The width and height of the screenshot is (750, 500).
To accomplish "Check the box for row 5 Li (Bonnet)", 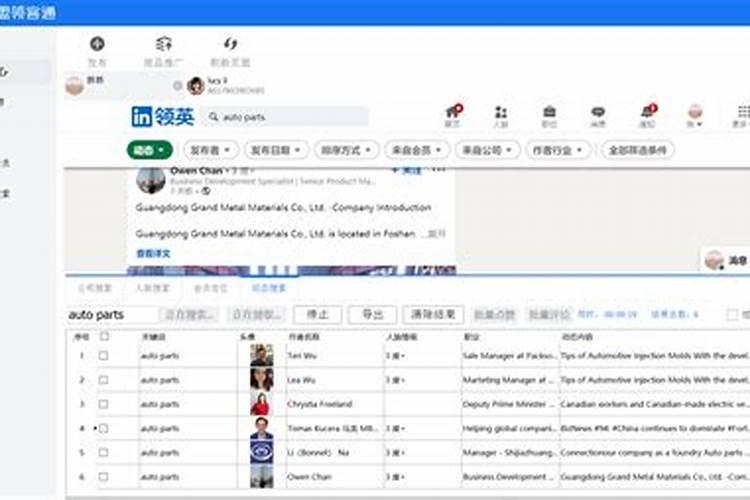I will click(x=103, y=453).
